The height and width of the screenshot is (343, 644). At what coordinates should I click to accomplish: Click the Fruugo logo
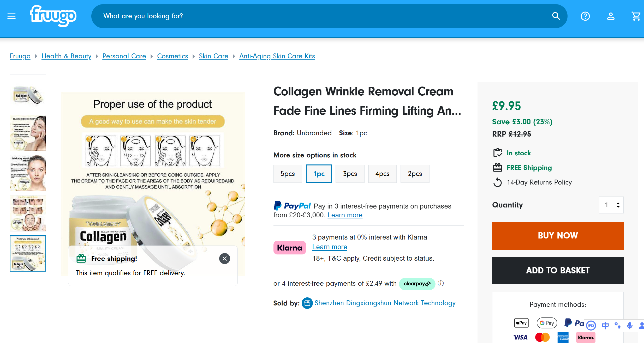53,16
